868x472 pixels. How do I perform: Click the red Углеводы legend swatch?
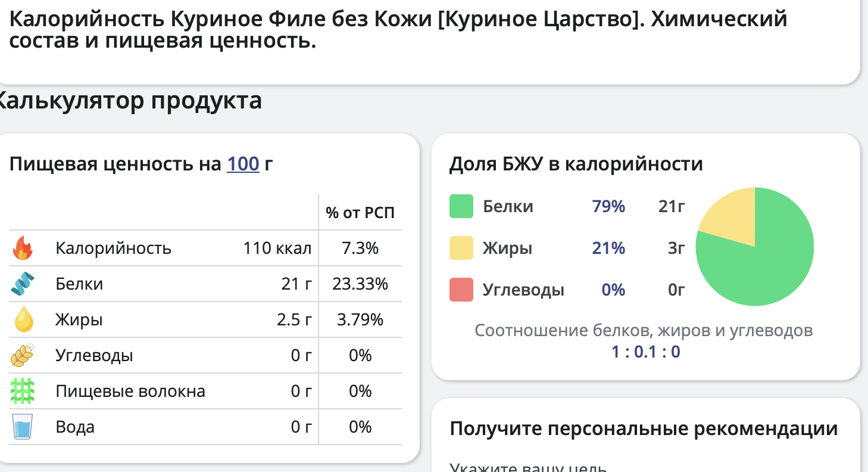click(x=461, y=290)
